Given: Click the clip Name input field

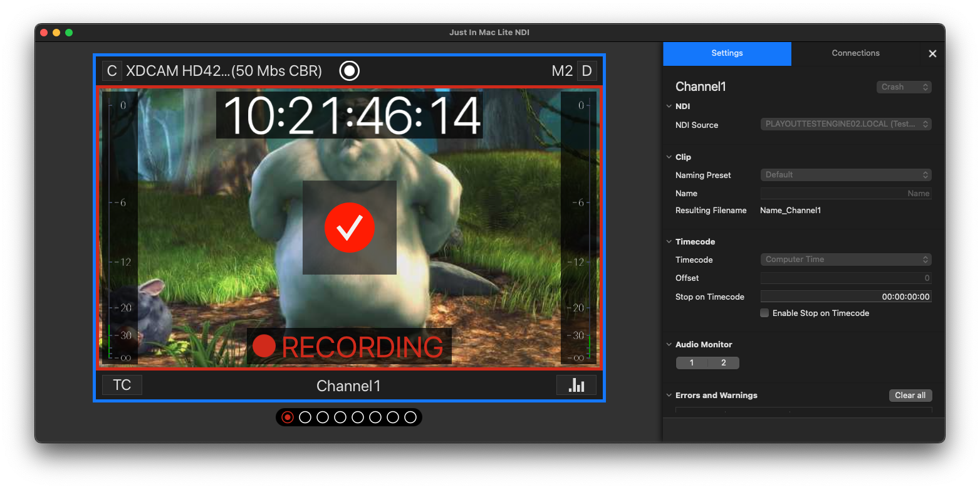Looking at the screenshot, I should coord(846,194).
